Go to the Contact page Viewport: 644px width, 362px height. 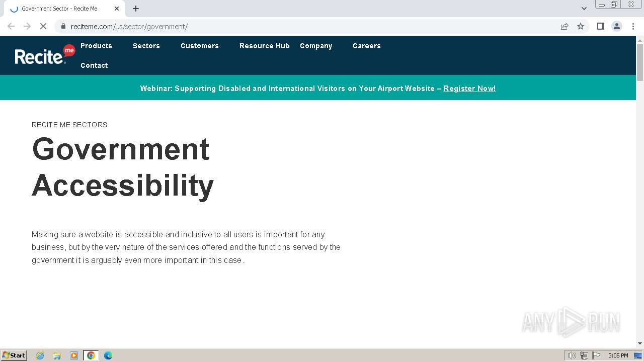coord(94,65)
